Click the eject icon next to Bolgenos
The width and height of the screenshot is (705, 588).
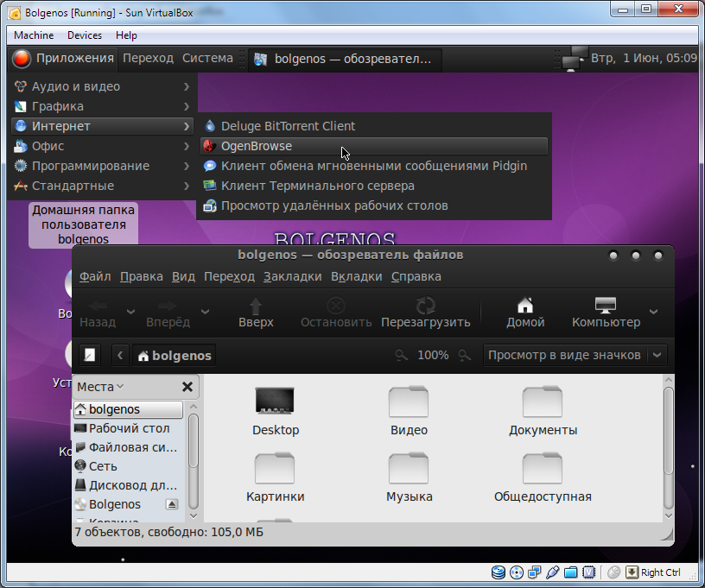[172, 504]
